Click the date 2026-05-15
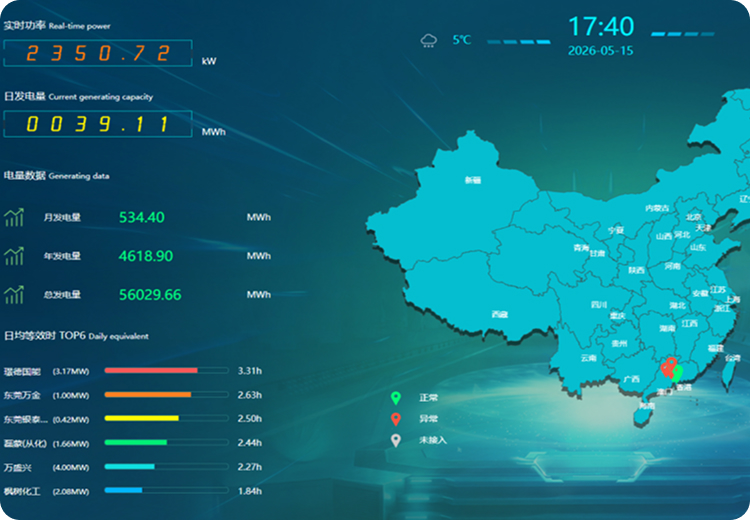 pos(601,51)
